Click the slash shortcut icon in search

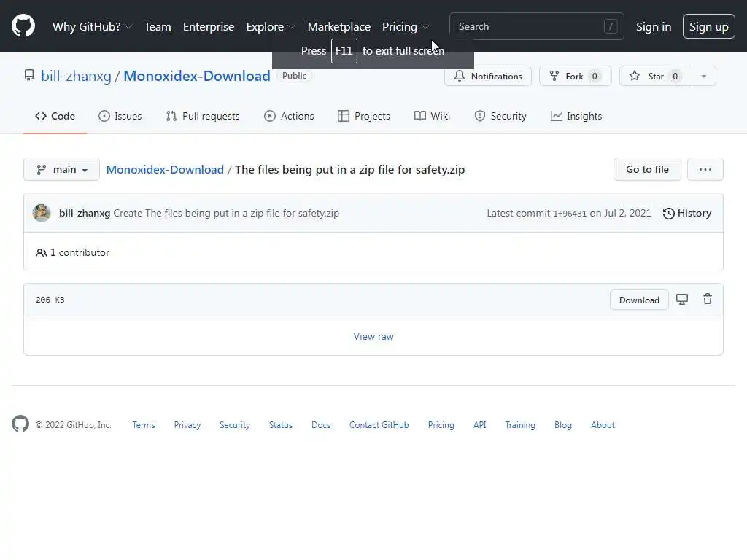point(611,27)
